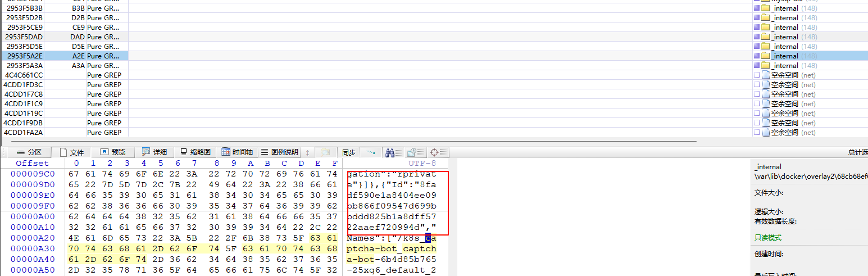Click Pure GREP in the 4CDD1F1C9 row

104,104
